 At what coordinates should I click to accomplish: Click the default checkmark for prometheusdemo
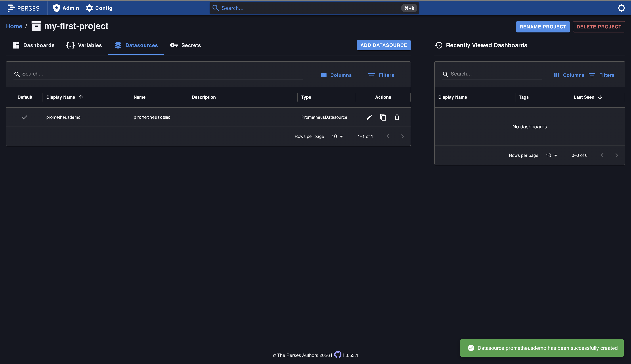pos(24,117)
